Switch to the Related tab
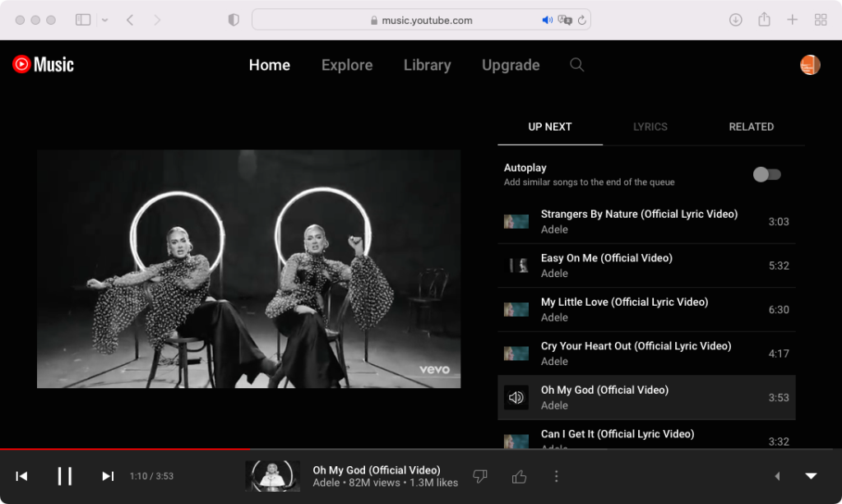This screenshot has height=504, width=842. click(x=751, y=127)
